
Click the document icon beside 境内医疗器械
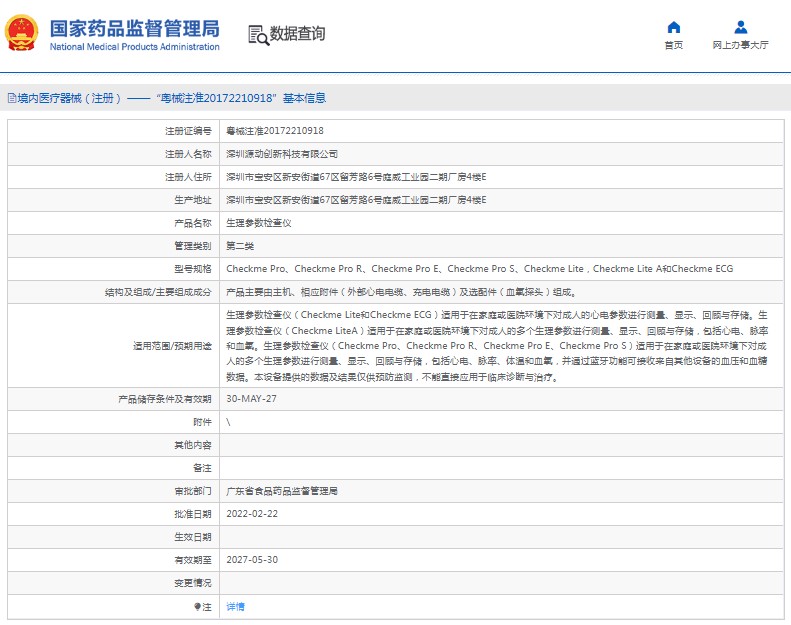[x=12, y=98]
